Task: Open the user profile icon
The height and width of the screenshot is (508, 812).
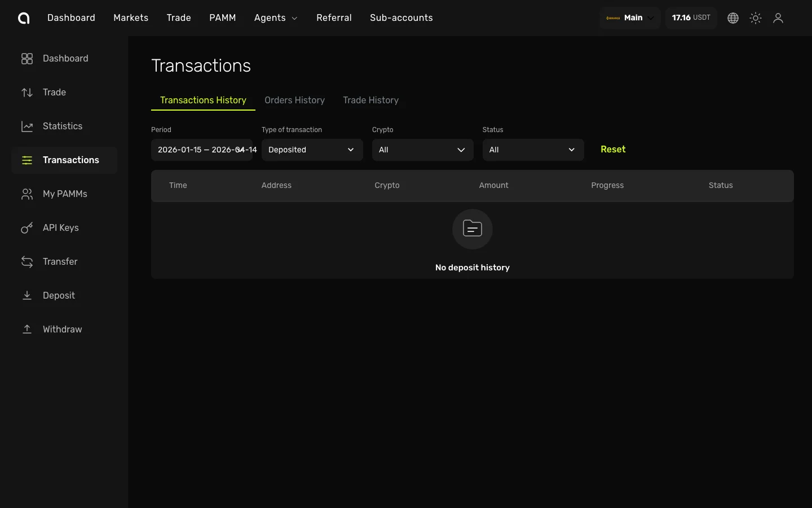Action: (778, 17)
